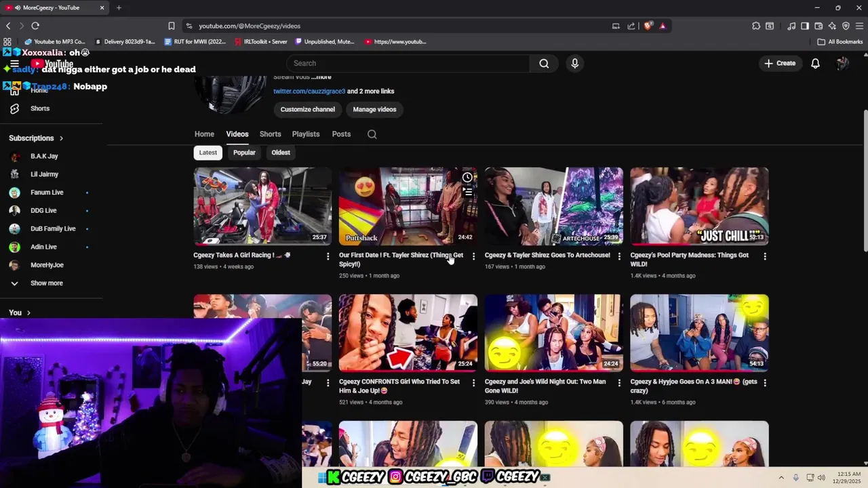Expand the You section chevron

click(x=28, y=312)
